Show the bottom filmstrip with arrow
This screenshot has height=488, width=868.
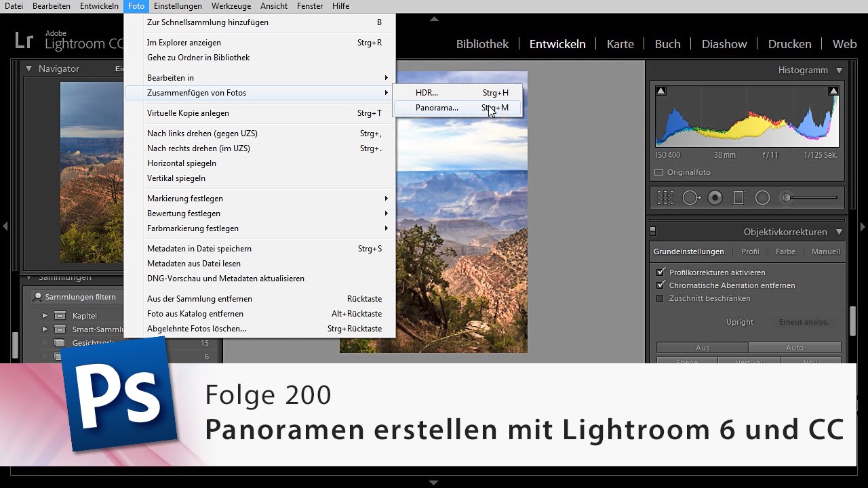434,483
